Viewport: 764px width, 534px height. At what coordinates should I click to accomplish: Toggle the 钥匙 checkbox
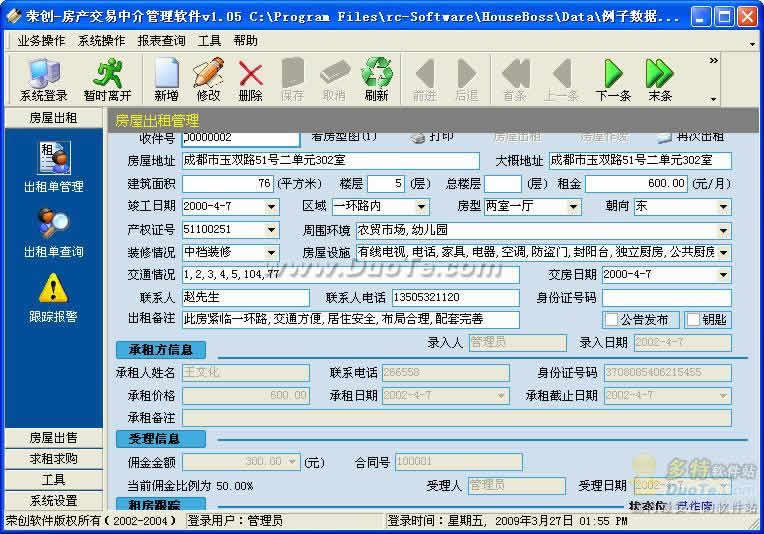pyautogui.click(x=693, y=320)
